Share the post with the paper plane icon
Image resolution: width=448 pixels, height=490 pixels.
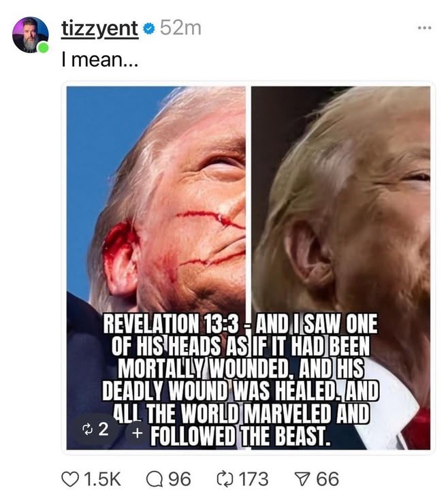tap(302, 478)
